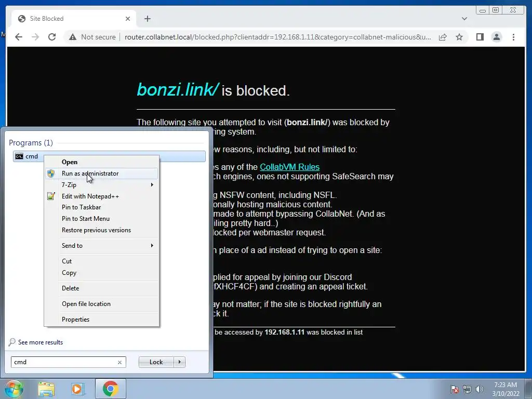Select Pin to Start Menu
The height and width of the screenshot is (399, 532).
click(x=101, y=219)
